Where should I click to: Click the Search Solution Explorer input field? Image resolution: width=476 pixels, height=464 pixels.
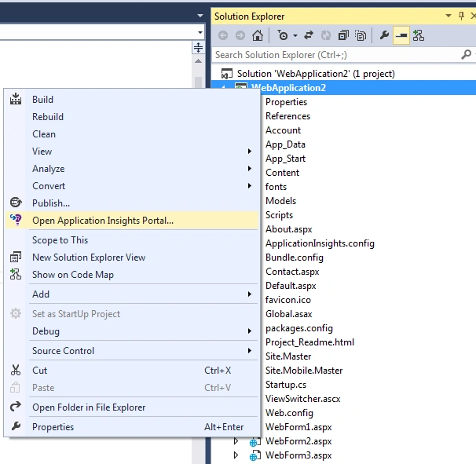coord(337,55)
